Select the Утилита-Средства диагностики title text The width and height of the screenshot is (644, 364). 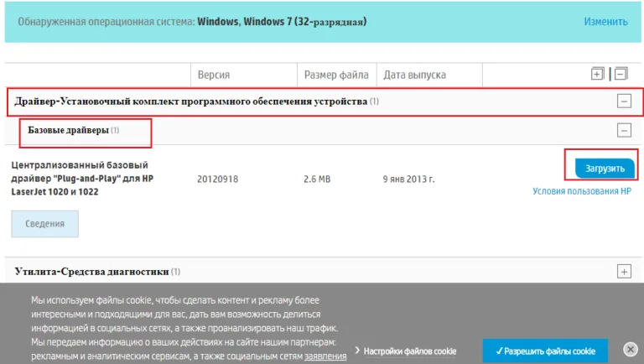click(91, 272)
